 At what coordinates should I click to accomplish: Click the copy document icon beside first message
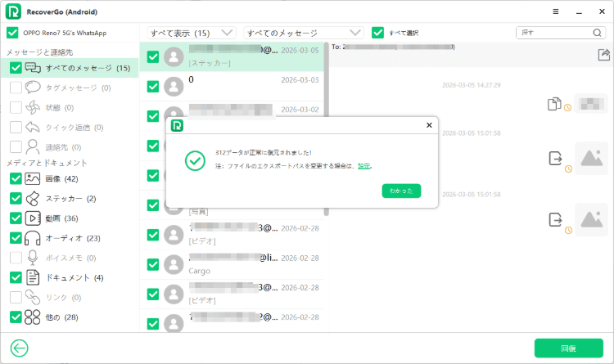[554, 104]
